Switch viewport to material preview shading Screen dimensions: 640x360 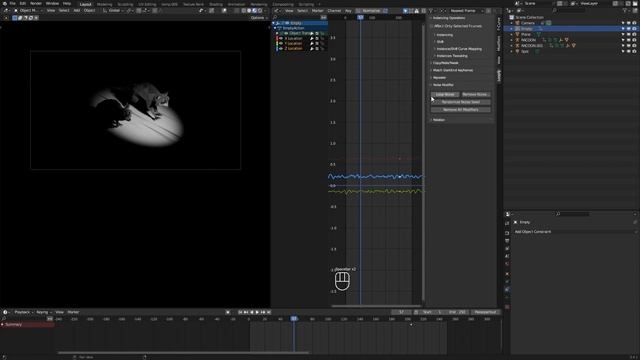point(254,11)
